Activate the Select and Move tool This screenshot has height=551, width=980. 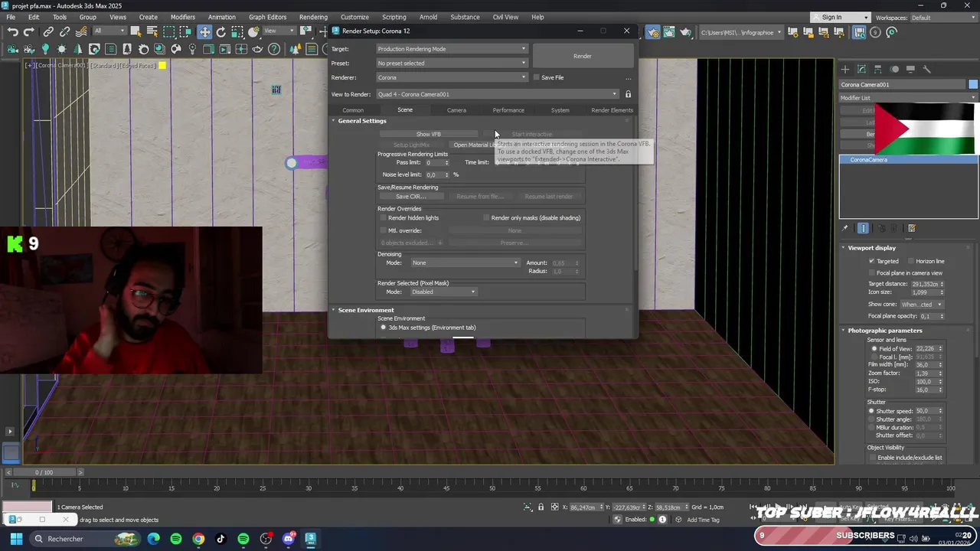pos(204,32)
